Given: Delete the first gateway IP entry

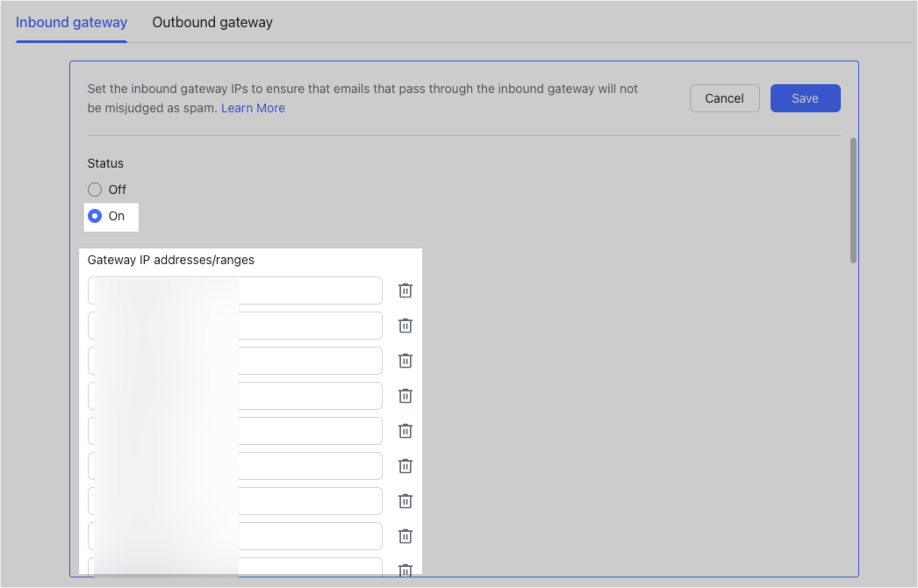Looking at the screenshot, I should click(x=405, y=290).
